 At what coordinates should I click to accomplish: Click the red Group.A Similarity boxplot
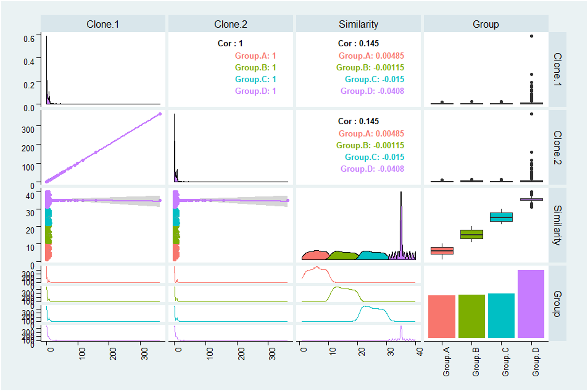pos(442,251)
